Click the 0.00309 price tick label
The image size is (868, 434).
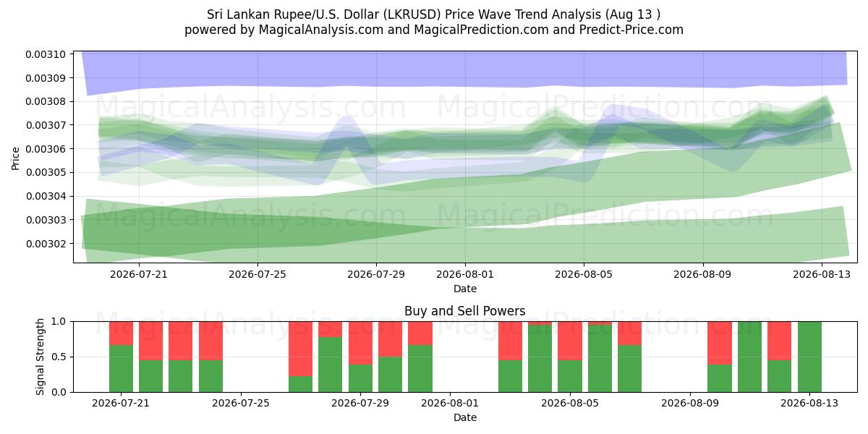pos(46,78)
